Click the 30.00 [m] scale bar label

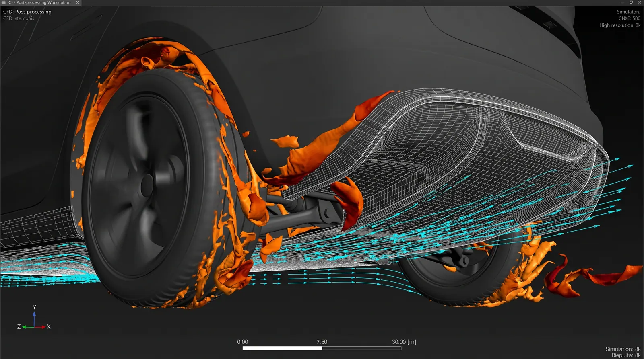click(404, 342)
